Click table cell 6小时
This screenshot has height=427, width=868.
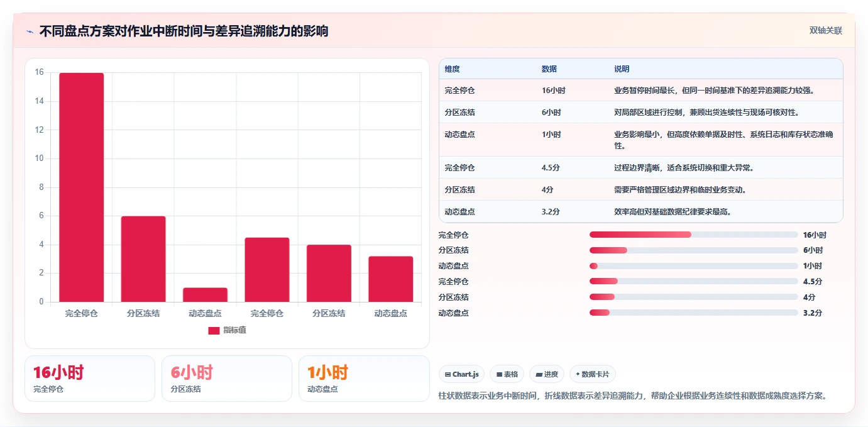coord(551,113)
